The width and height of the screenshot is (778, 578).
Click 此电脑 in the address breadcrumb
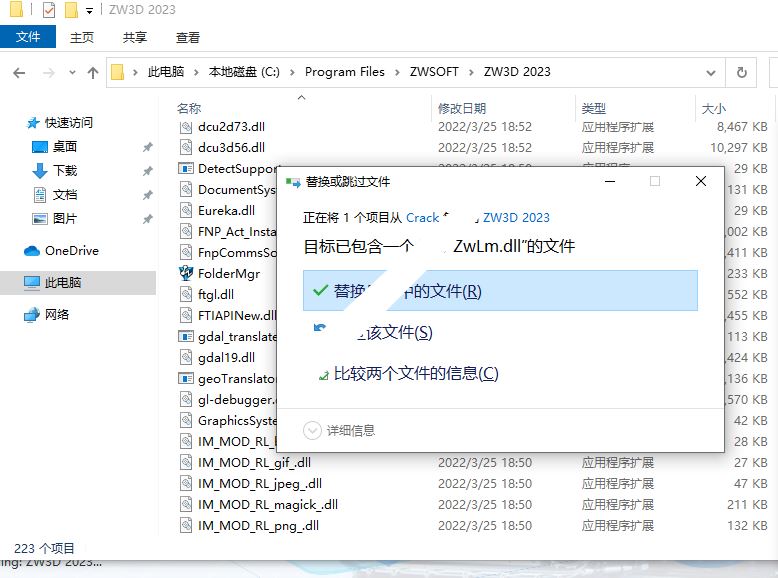point(166,72)
